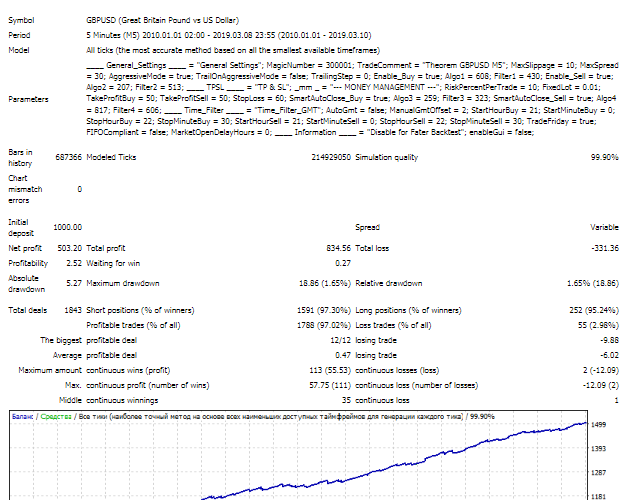
Task: Select the total profit value 834.56
Action: pyautogui.click(x=338, y=248)
